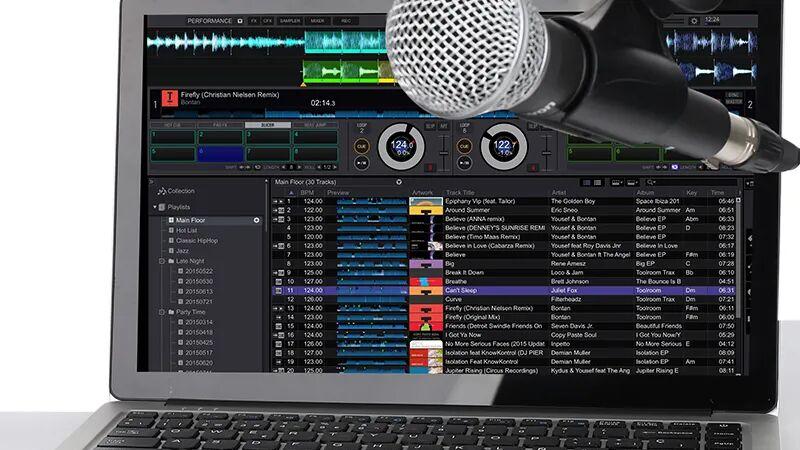This screenshot has height=450, width=800.
Task: Click the deck 1 CUE button
Action: (362, 146)
